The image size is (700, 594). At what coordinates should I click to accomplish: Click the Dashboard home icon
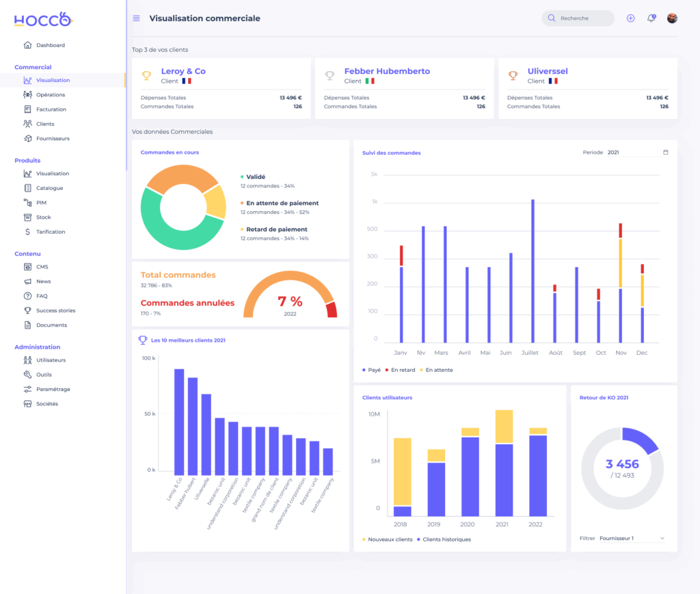27,45
